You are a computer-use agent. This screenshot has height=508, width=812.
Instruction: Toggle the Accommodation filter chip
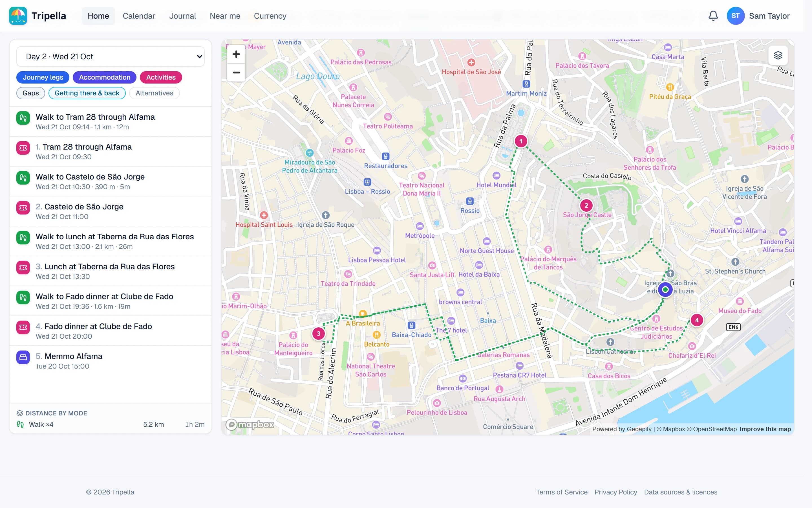[105, 77]
